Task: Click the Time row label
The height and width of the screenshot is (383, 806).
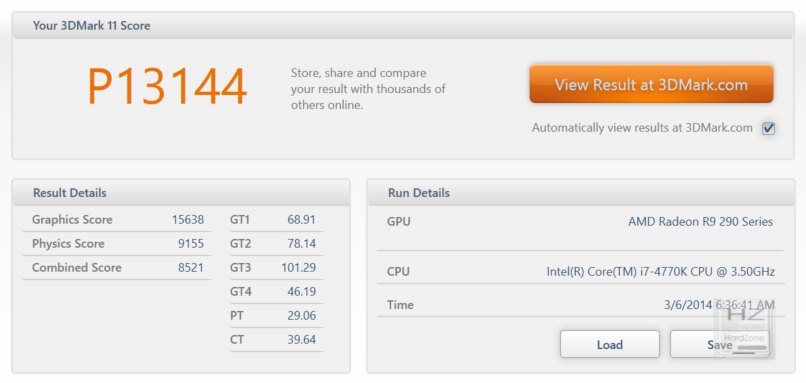Action: pos(400,305)
